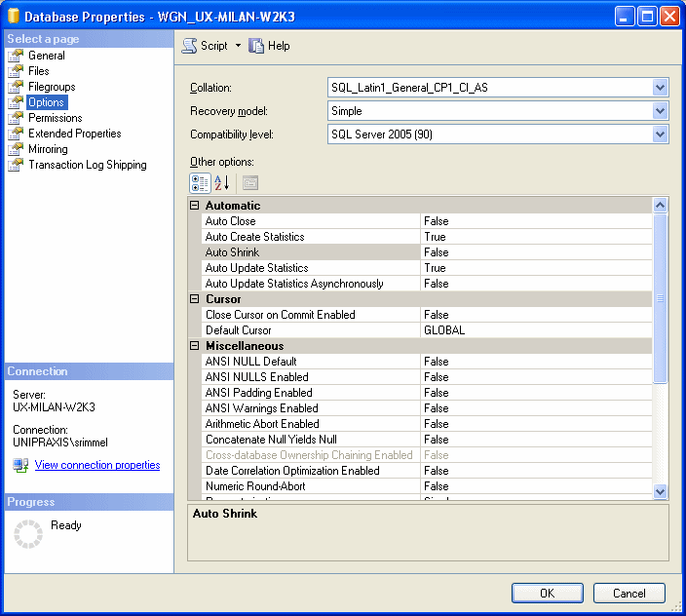Click the options list scroll down arrow
The height and width of the screenshot is (616, 686).
pyautogui.click(x=660, y=492)
